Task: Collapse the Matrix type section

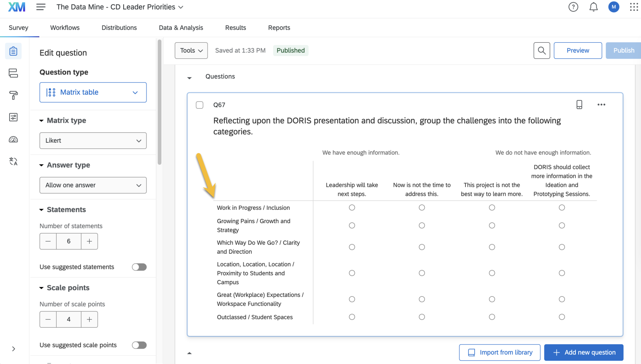Action: tap(41, 121)
